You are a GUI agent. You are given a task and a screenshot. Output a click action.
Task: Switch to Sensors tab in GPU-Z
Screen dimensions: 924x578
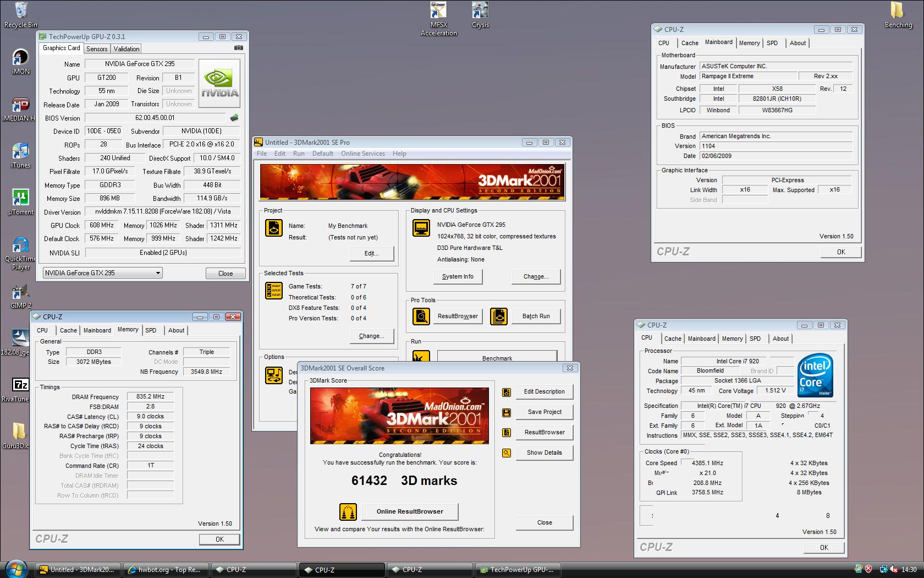click(97, 49)
